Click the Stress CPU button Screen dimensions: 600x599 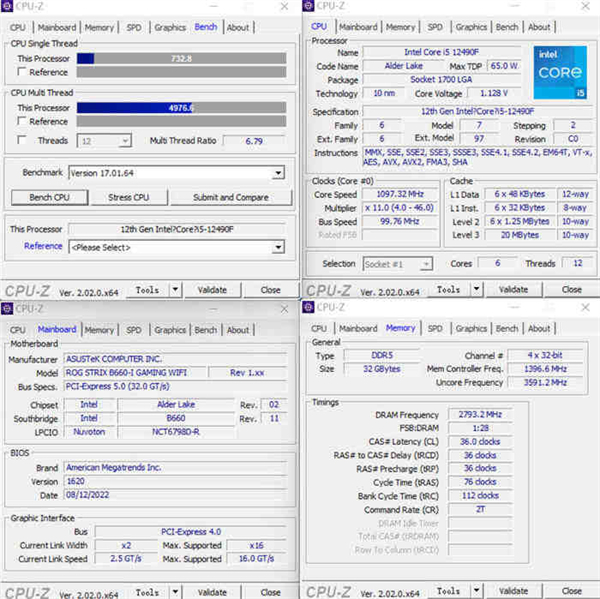point(129,197)
